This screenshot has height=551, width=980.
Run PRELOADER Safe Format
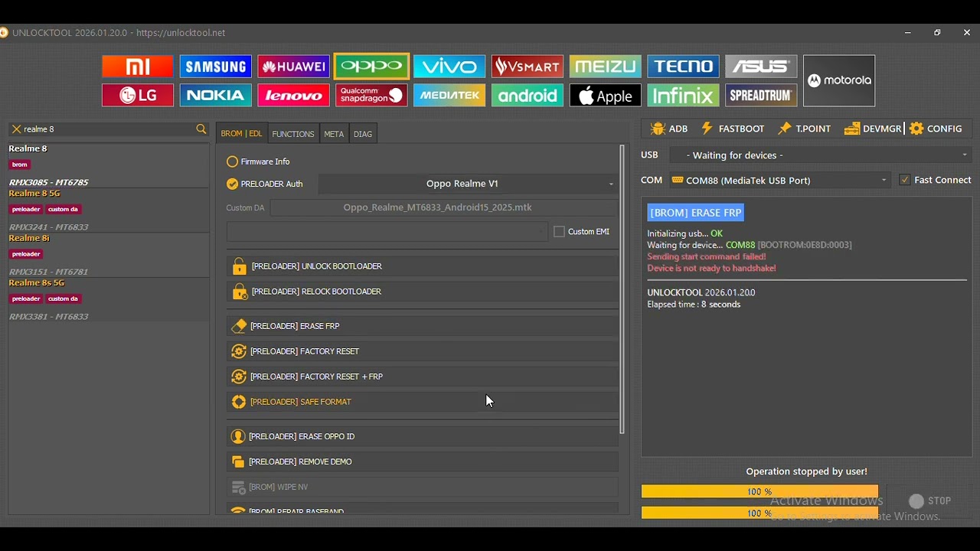point(422,402)
